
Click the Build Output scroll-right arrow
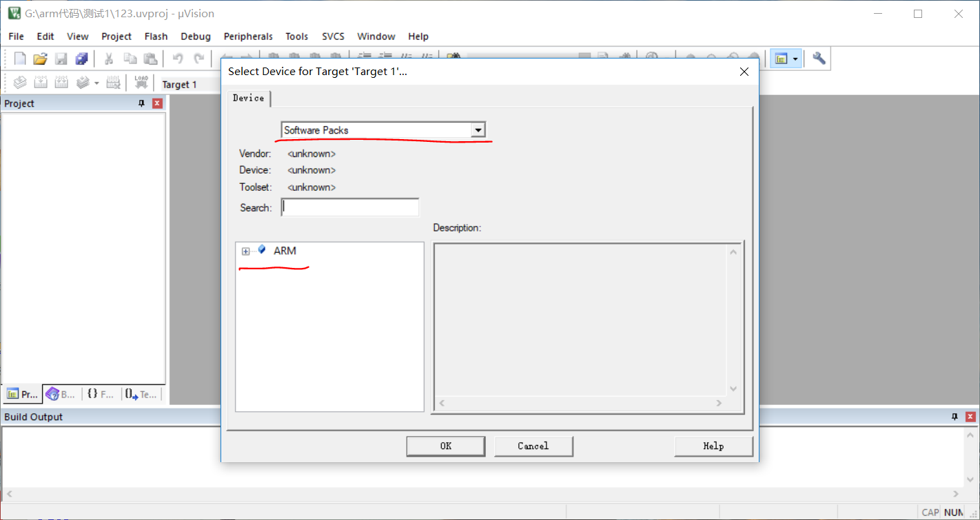(956, 494)
